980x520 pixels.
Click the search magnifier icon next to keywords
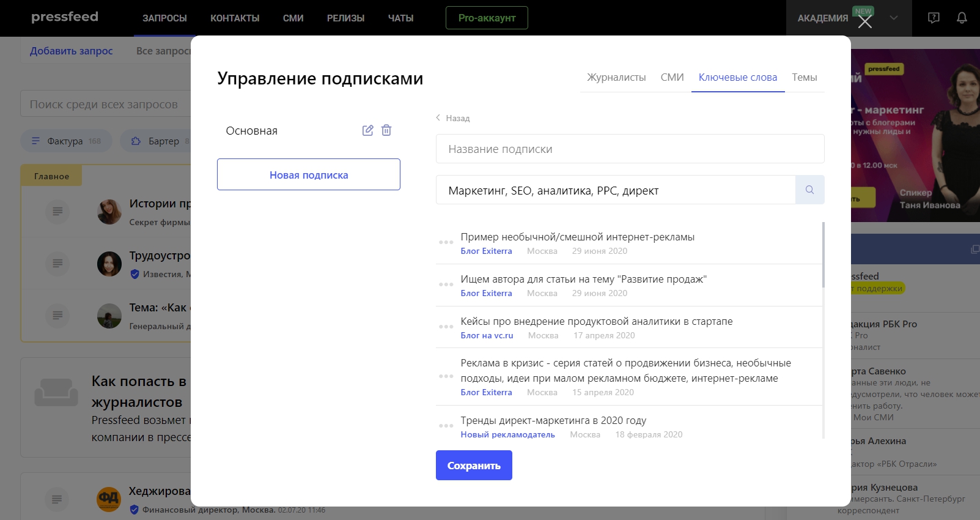(809, 190)
